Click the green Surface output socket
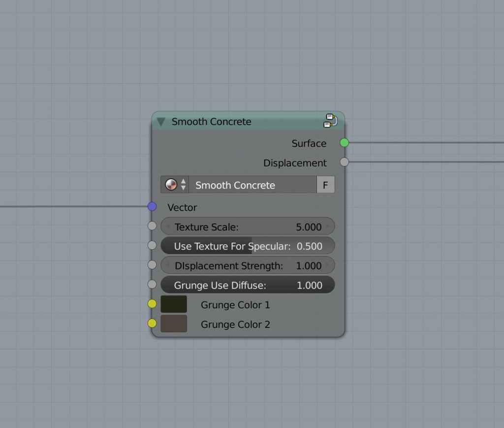 344,143
